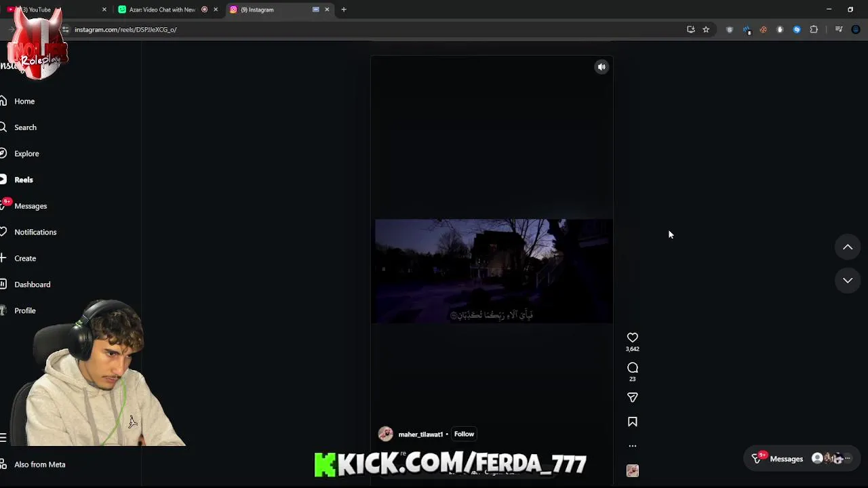
Task: Like the reel with heart icon
Action: pos(632,338)
